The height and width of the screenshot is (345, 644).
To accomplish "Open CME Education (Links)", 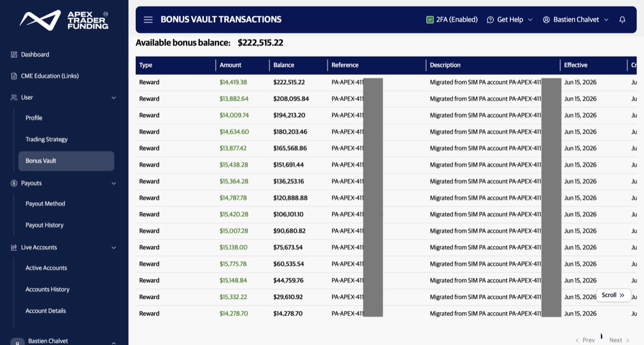I will click(50, 76).
